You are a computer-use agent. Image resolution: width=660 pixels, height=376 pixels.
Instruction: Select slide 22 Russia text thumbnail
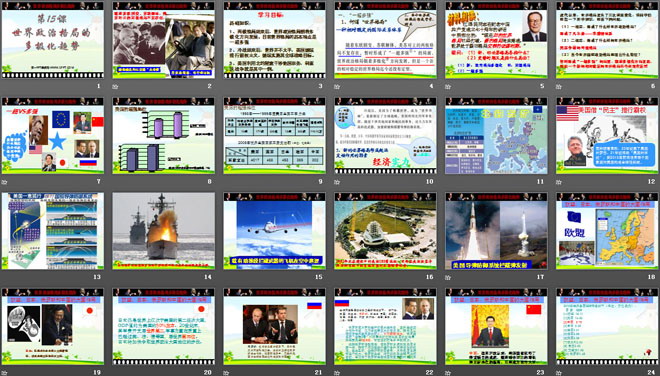pyautogui.click(x=386, y=326)
